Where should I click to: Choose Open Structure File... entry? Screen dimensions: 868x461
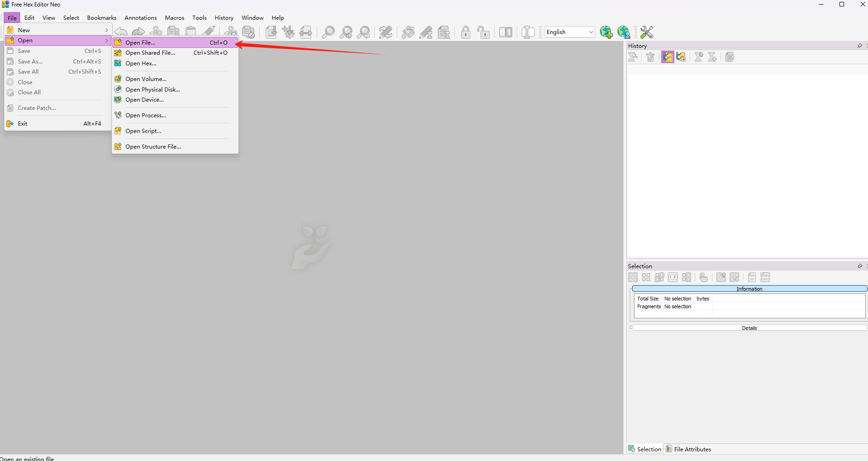pos(175,147)
